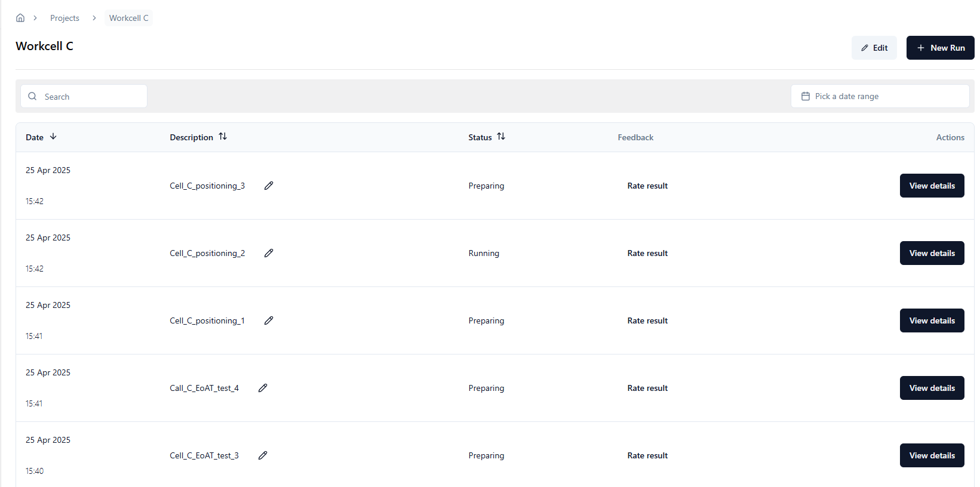Select the Cell_C_positioning_3 description text
The height and width of the screenshot is (487, 980).
207,186
